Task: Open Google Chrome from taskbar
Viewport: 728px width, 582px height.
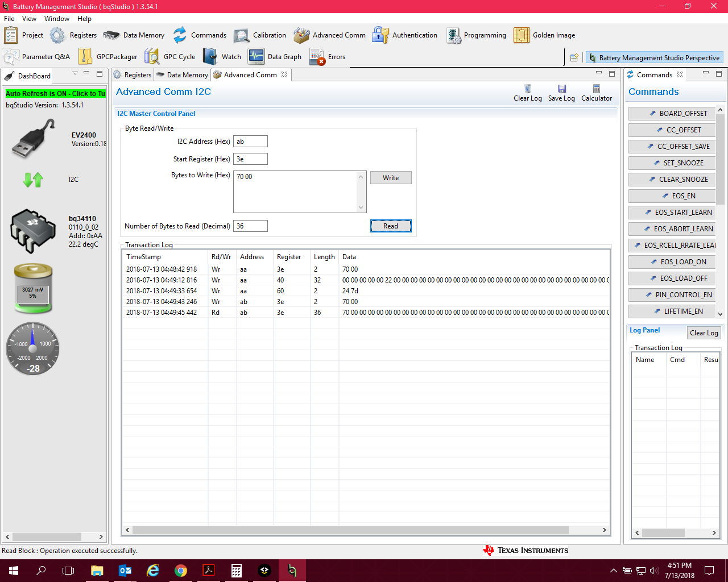Action: click(181, 571)
